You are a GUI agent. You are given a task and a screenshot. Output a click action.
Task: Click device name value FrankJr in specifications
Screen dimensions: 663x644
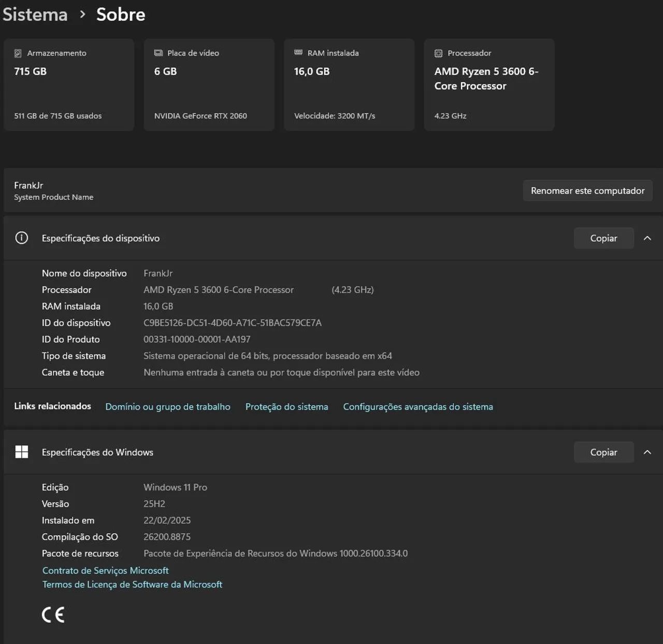(158, 273)
